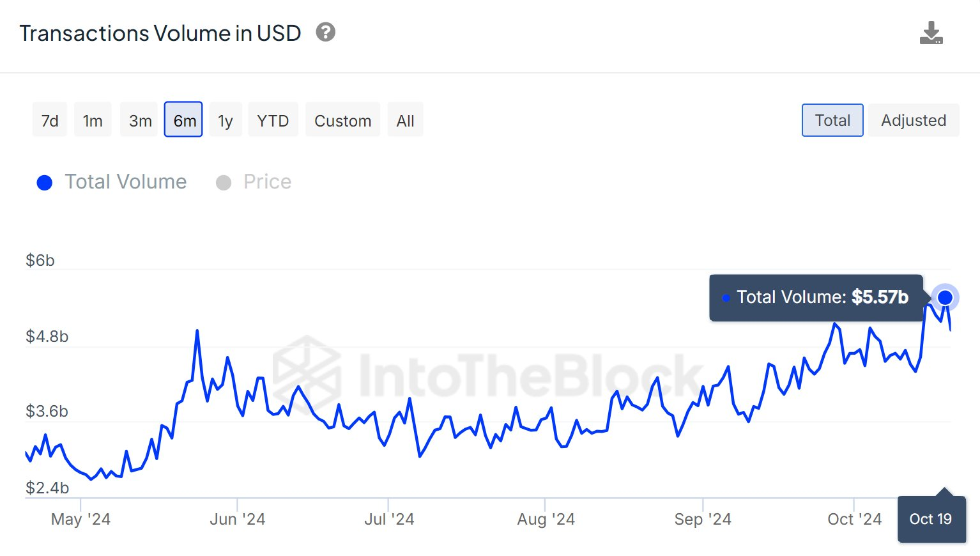Switch to Adjusted volume view
This screenshot has height=556, width=980.
914,120
